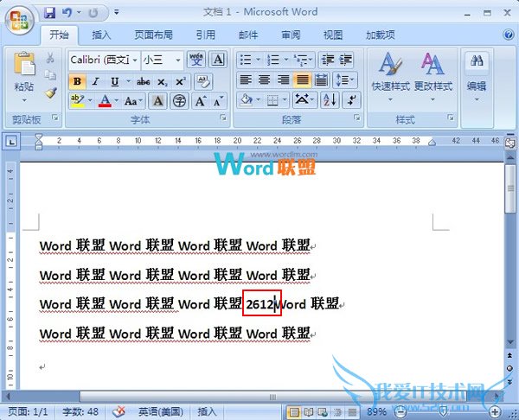Center align the text
This screenshot has height=420, width=519.
[264, 80]
